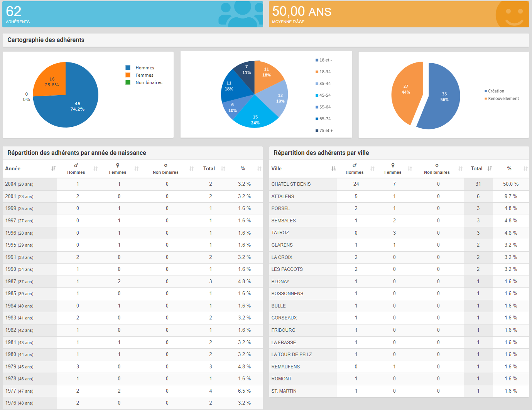Click the sort icon next to Femmes in birth-year table
This screenshot has width=532, height=410.
136,169
